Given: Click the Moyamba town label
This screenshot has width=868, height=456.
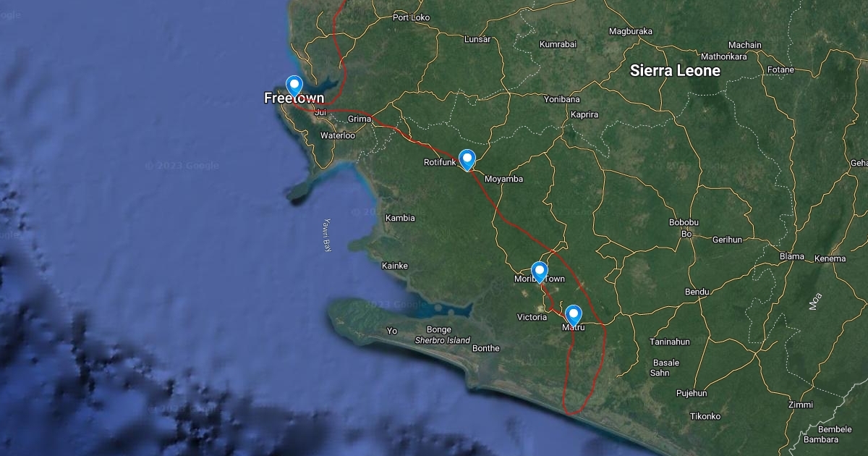Looking at the screenshot, I should (x=503, y=179).
